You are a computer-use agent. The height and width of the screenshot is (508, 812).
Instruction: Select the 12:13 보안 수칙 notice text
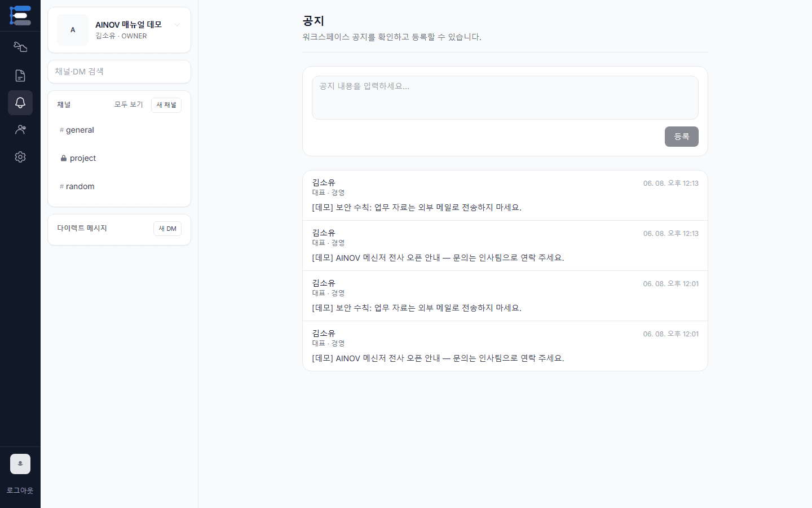(x=417, y=208)
